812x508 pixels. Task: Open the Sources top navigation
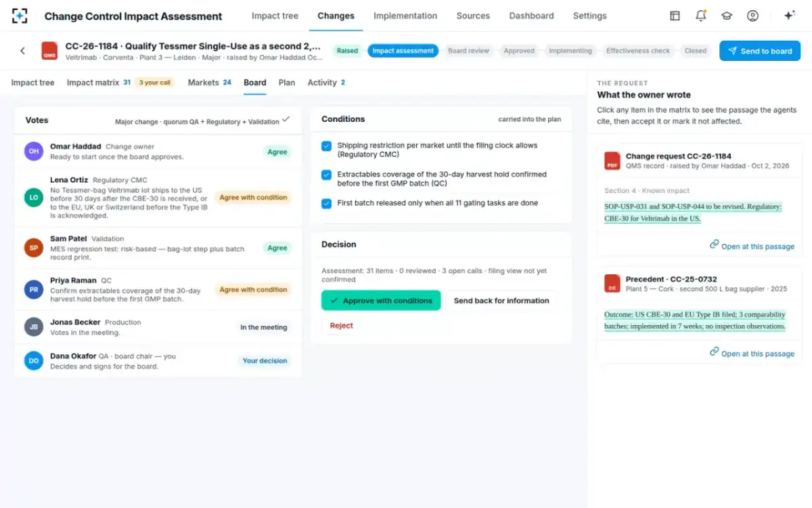click(473, 16)
